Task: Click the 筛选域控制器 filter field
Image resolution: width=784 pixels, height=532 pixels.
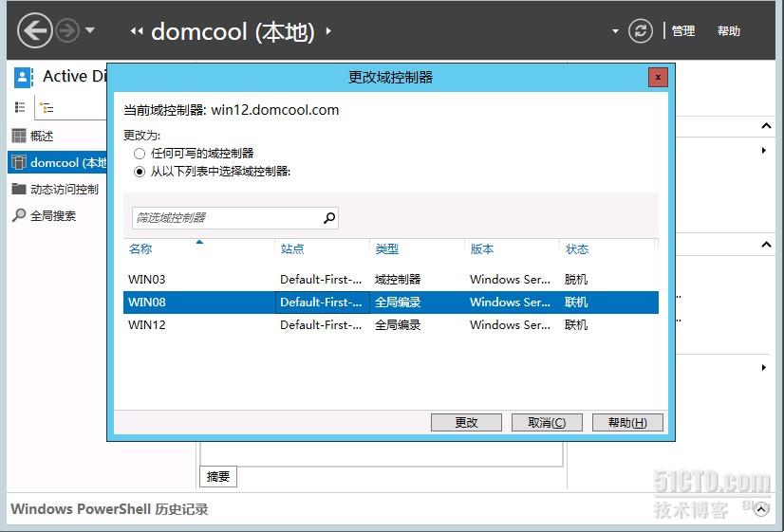Action: tap(228, 218)
